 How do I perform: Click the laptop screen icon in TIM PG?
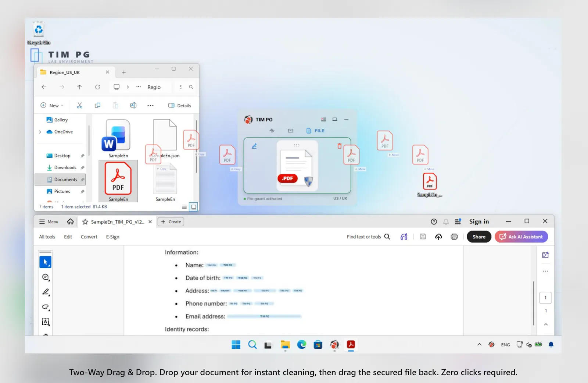pos(335,119)
